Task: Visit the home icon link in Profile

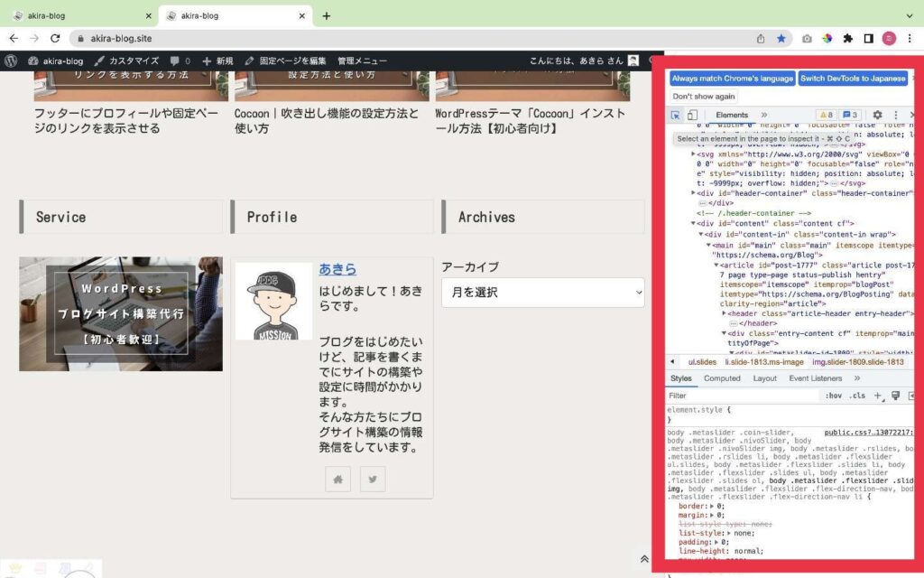Action: tap(337, 480)
